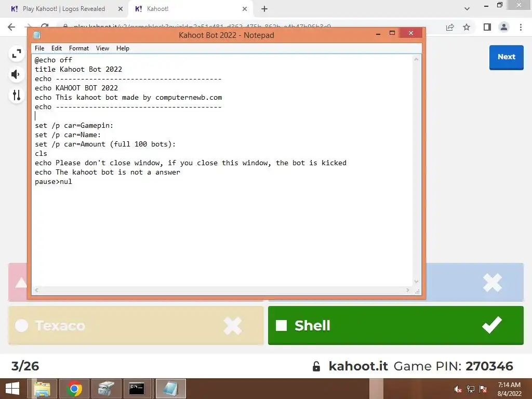The image size is (532, 399).
Task: Open Chrome profile avatar icon
Action: 504,27
